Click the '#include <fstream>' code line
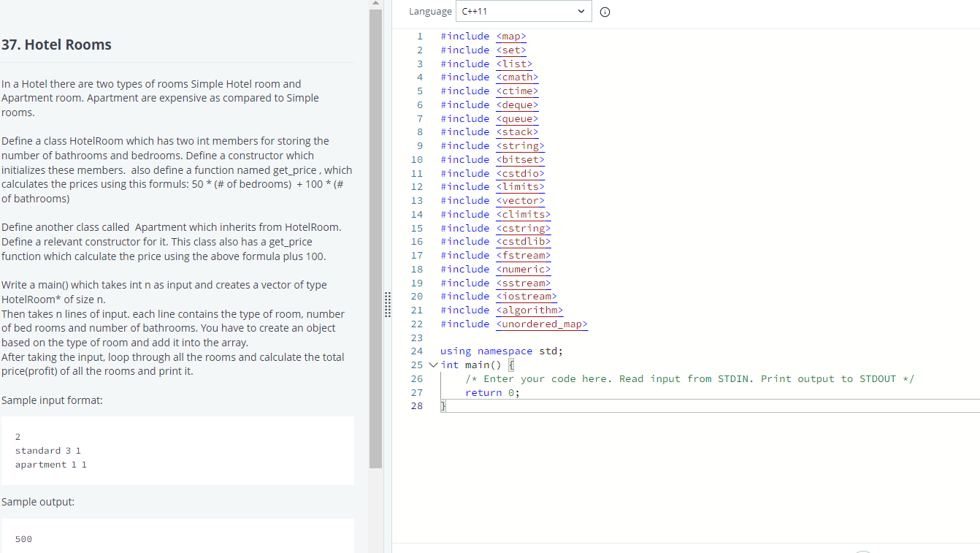The image size is (980, 553). click(495, 256)
